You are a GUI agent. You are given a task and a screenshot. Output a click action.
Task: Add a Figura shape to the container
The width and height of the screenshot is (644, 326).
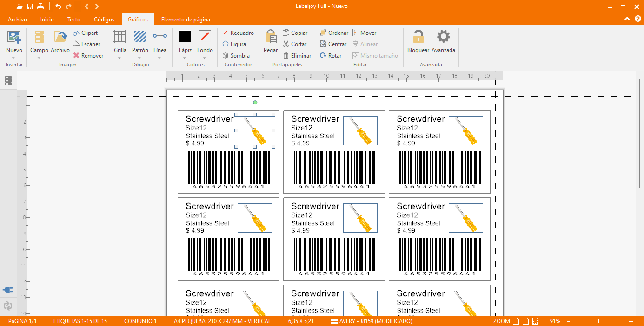[x=234, y=44]
